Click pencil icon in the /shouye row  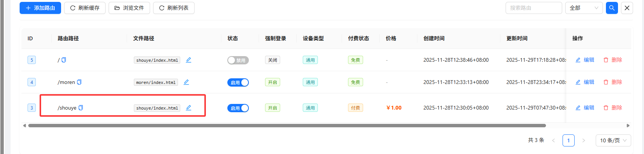(x=189, y=108)
